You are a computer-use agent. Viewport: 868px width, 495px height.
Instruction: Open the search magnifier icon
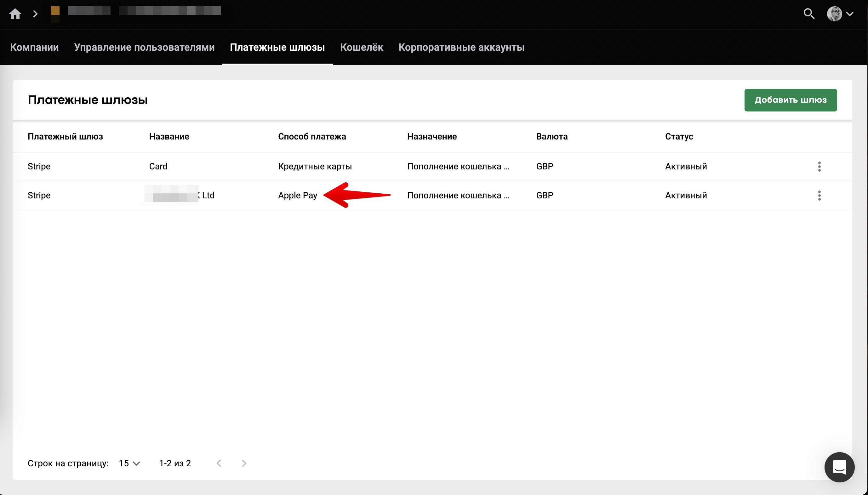(x=808, y=14)
